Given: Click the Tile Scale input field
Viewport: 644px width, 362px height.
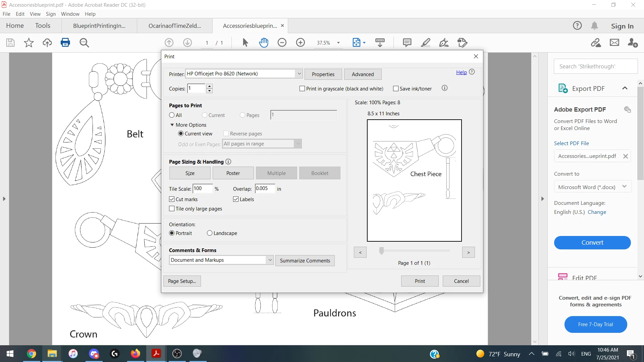Looking at the screenshot, I should pyautogui.click(x=202, y=188).
